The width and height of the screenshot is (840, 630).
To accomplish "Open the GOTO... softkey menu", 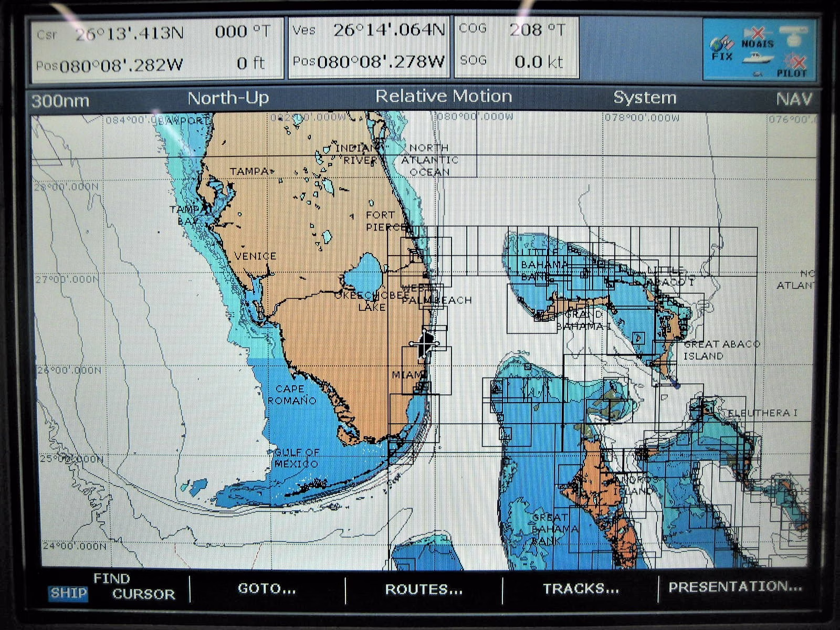I will [267, 589].
